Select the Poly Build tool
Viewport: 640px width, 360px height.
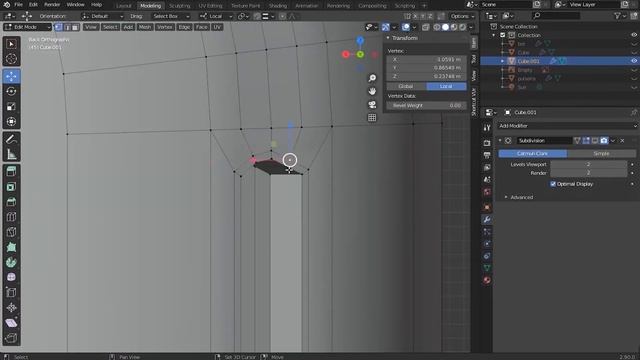coord(11,247)
